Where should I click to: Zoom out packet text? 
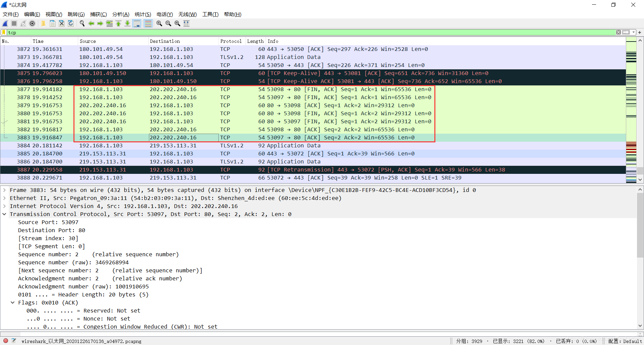(168, 23)
